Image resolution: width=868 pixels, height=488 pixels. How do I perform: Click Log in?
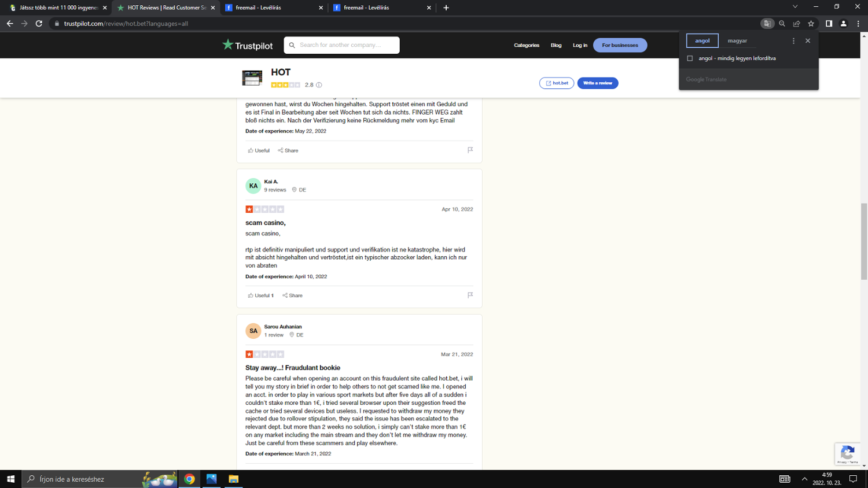click(580, 45)
